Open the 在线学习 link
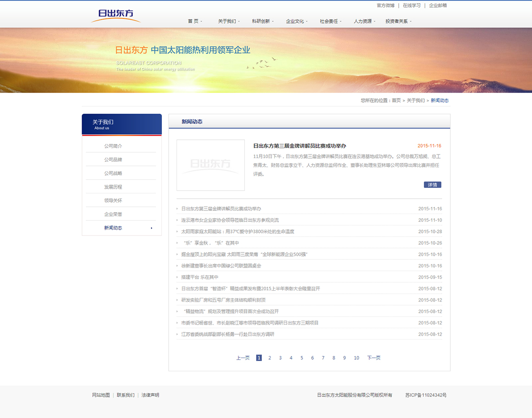Image resolution: width=532 pixels, height=418 pixels. 411,5
